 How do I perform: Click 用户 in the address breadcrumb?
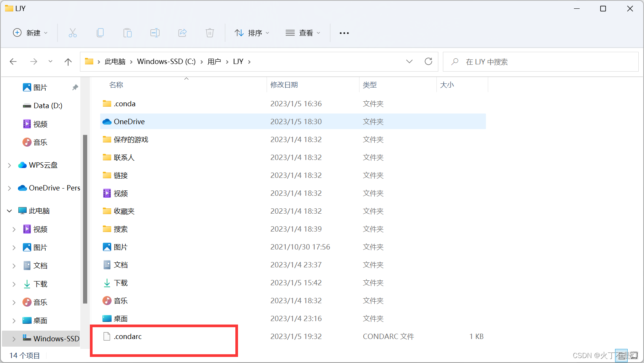tap(214, 62)
